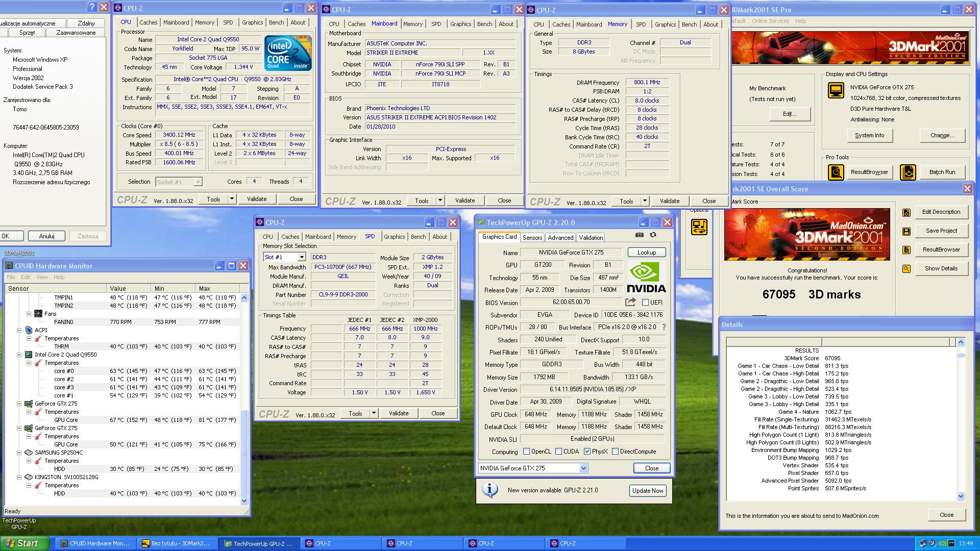Open the Validation tab in GPU-Z
980x551 pixels.
pos(591,238)
